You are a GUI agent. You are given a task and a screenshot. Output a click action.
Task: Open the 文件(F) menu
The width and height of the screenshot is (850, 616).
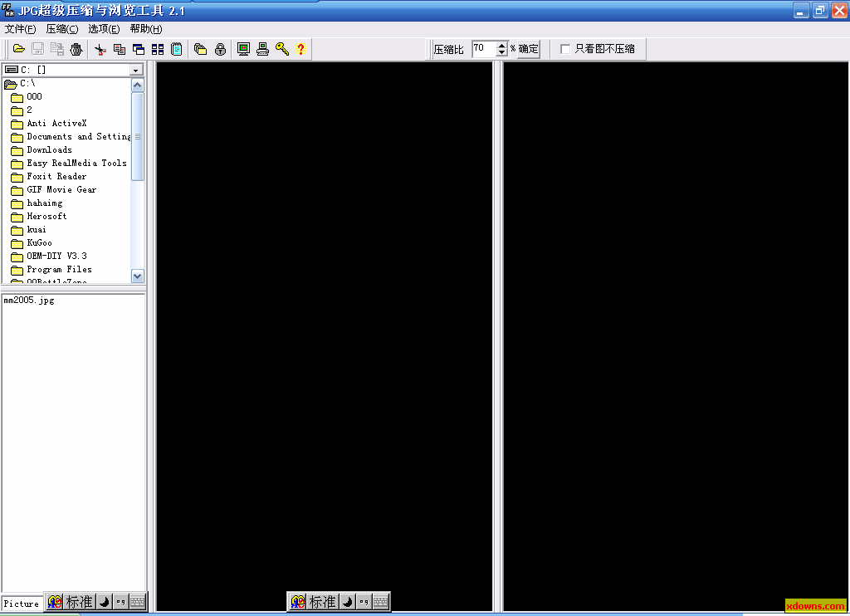pyautogui.click(x=21, y=29)
